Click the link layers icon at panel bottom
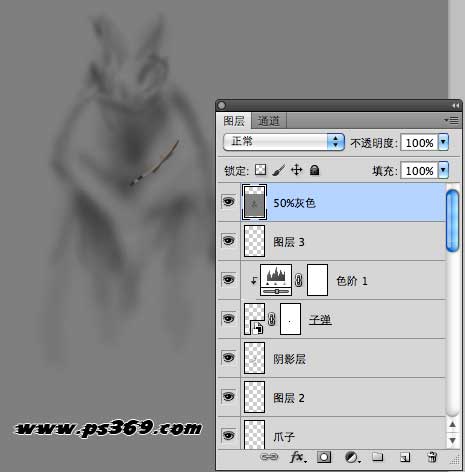The width and height of the screenshot is (465, 472). (269, 457)
